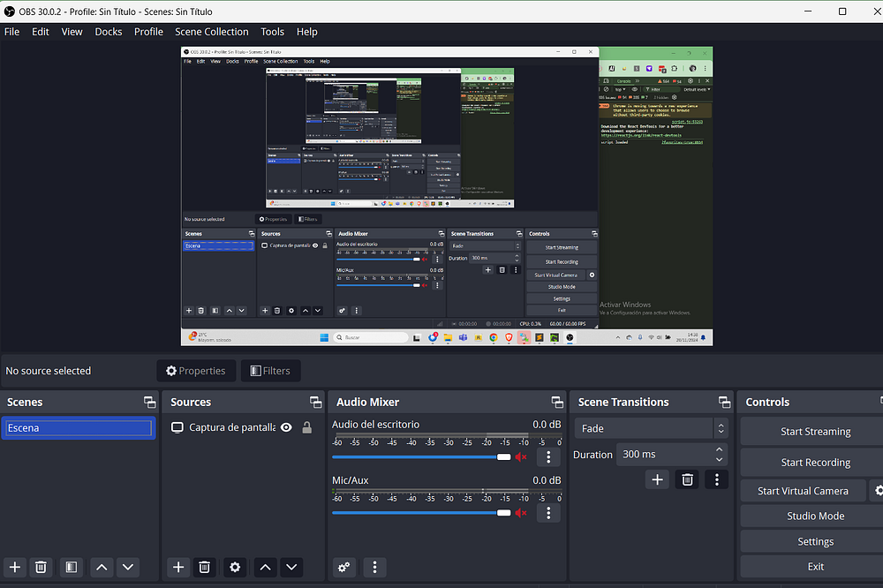Delete source using Sources trash icon
This screenshot has width=883, height=588.
click(x=205, y=567)
